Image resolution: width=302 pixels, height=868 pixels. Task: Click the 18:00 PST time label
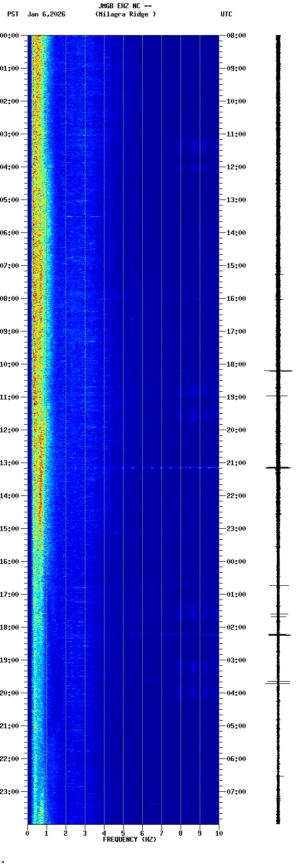[9, 627]
